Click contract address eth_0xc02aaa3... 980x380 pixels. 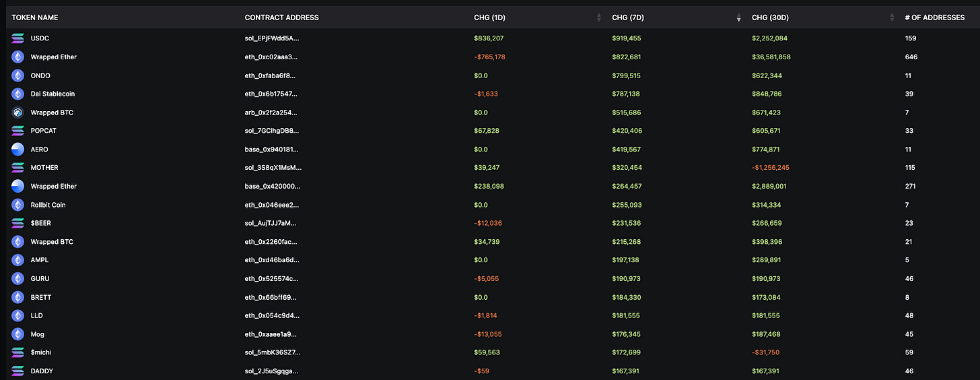[271, 57]
